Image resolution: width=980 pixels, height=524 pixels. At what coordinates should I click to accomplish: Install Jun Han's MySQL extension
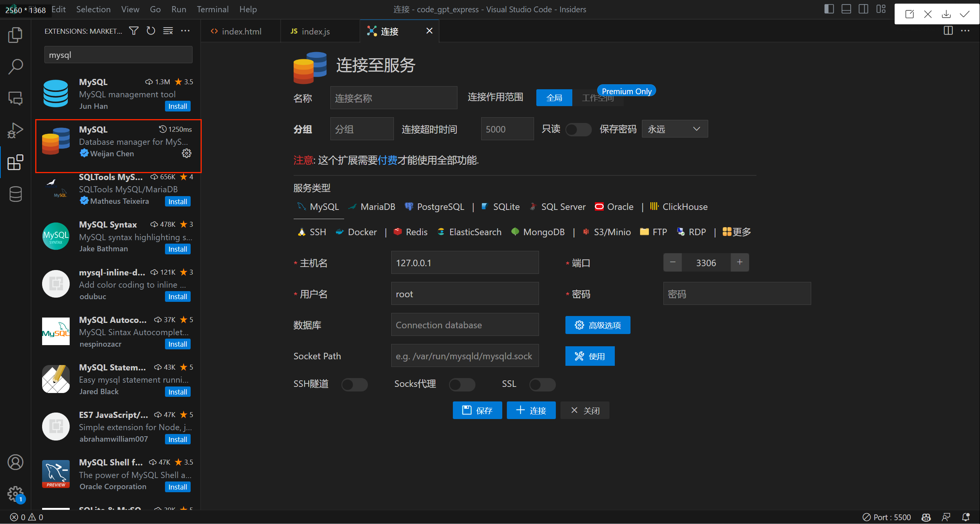[178, 106]
